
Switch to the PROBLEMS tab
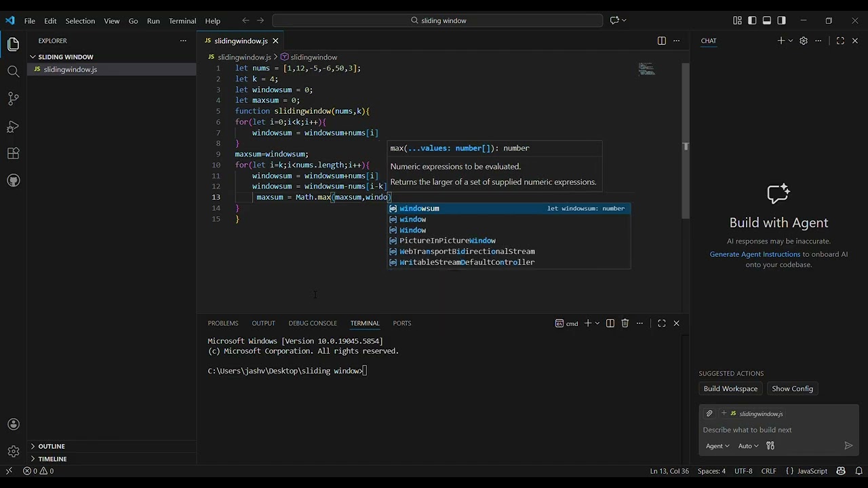[223, 323]
